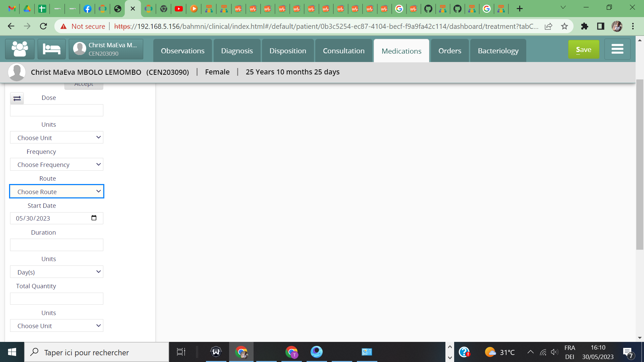Click the partially hidden Accept button
The height and width of the screenshot is (362, 644).
click(x=84, y=86)
